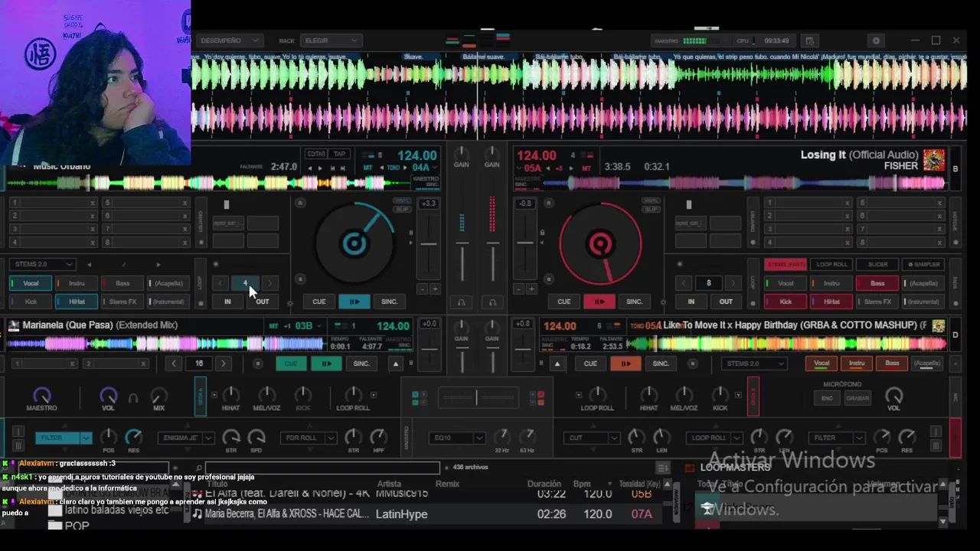Open STEMS 2.0 dropdown on Move It deck
The image size is (980, 551).
[x=756, y=364]
